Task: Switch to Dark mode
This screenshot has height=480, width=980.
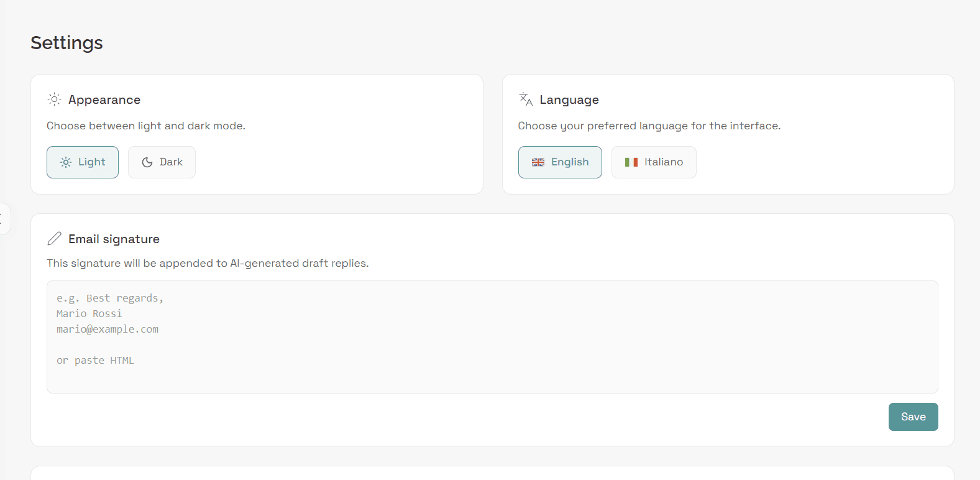Action: click(162, 162)
